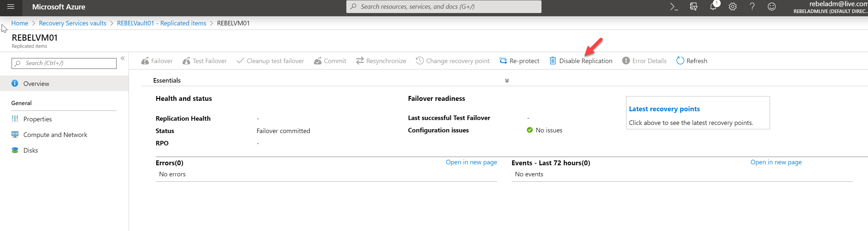Click the Disable Replication trash icon
This screenshot has height=231, width=868.
553,61
